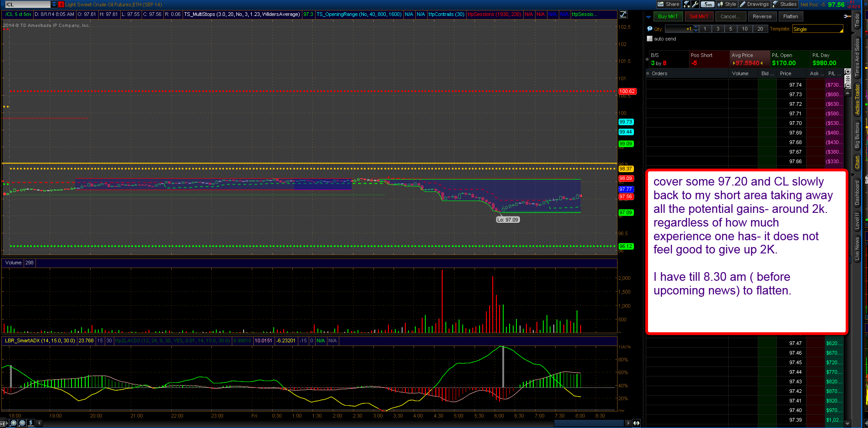868x428 pixels.
Task: Switch to the Live News side tab
Action: point(857,248)
